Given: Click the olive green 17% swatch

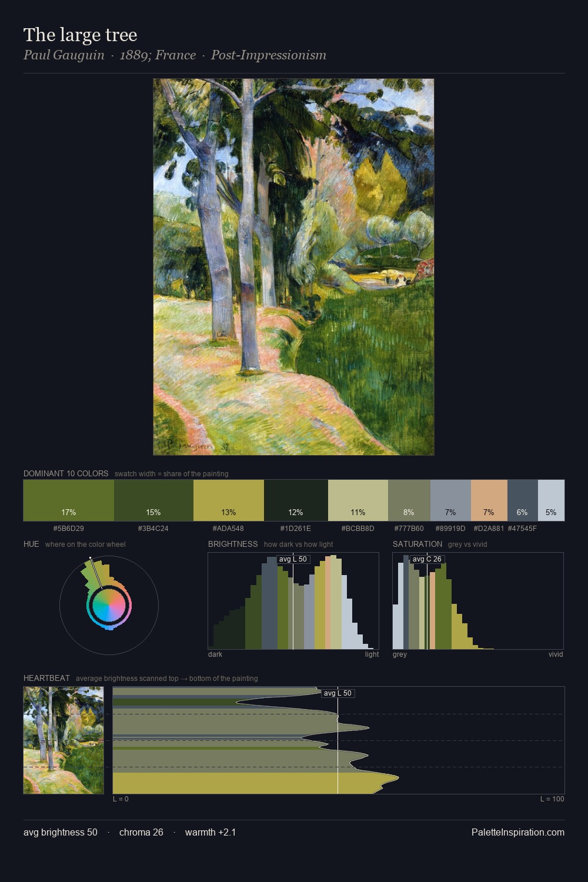Looking at the screenshot, I should (x=69, y=500).
